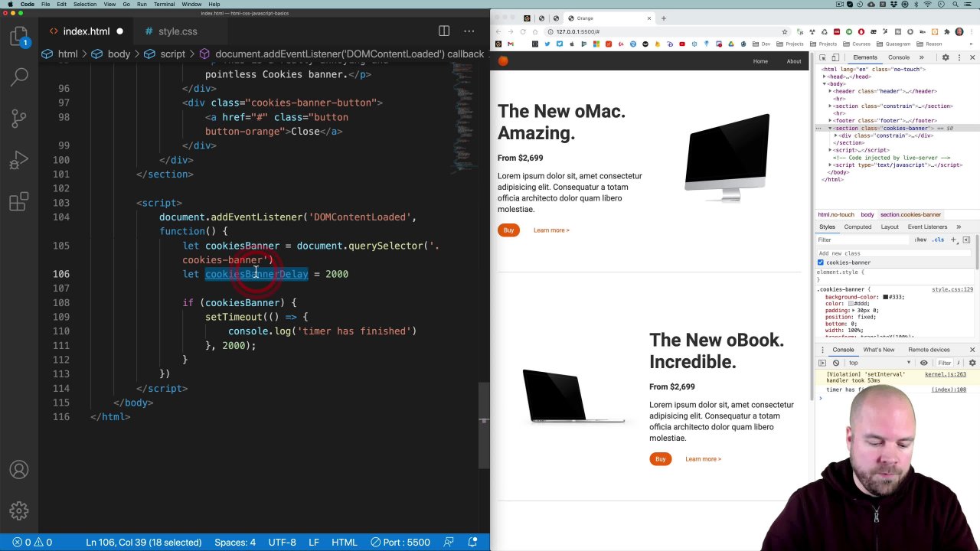Uncheck the cookies-banner class checkbox
980x551 pixels.
[821, 262]
